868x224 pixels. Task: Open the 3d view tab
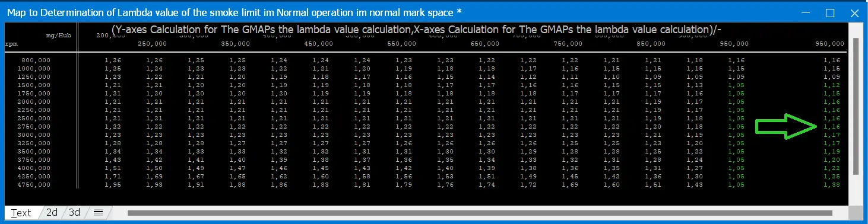75,212
